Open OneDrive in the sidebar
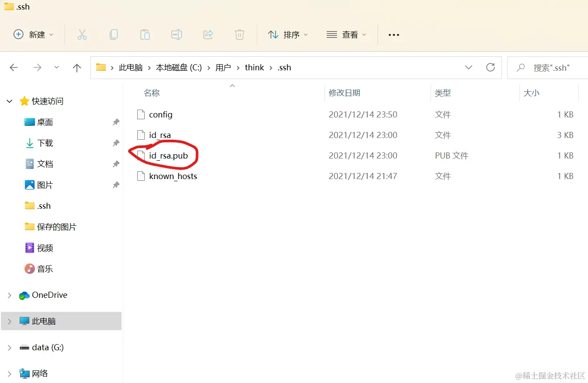588x383 pixels. pyautogui.click(x=49, y=295)
